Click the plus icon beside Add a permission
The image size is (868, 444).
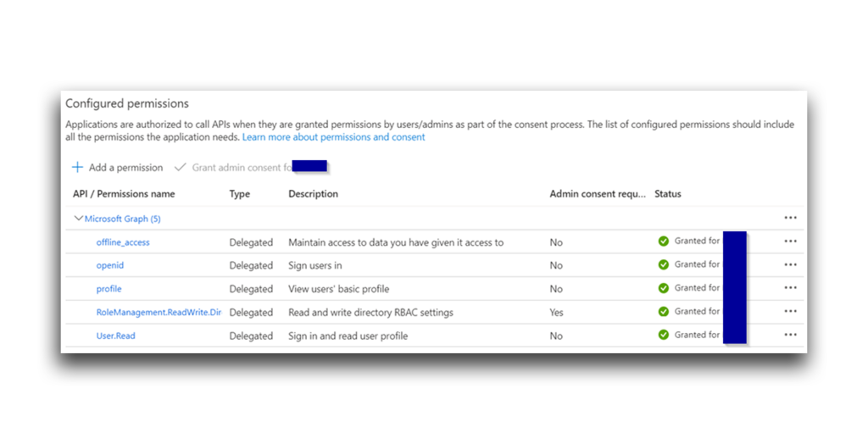pos(77,167)
